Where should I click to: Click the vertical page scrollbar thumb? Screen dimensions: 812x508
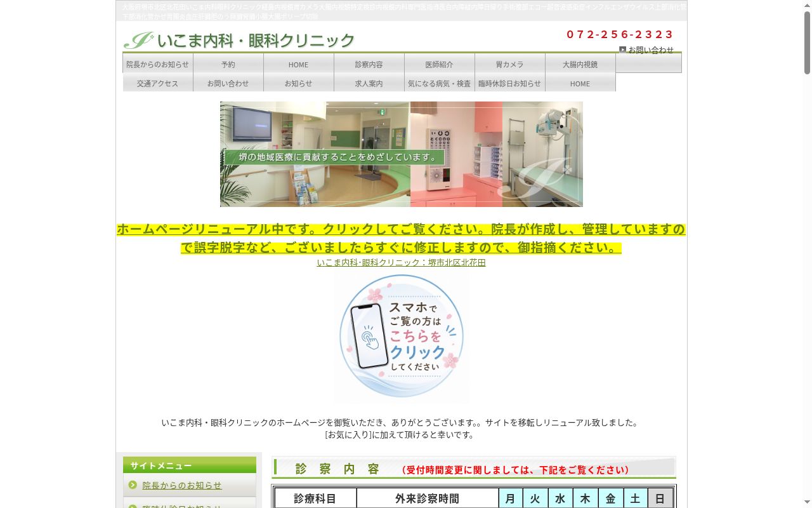(x=807, y=43)
